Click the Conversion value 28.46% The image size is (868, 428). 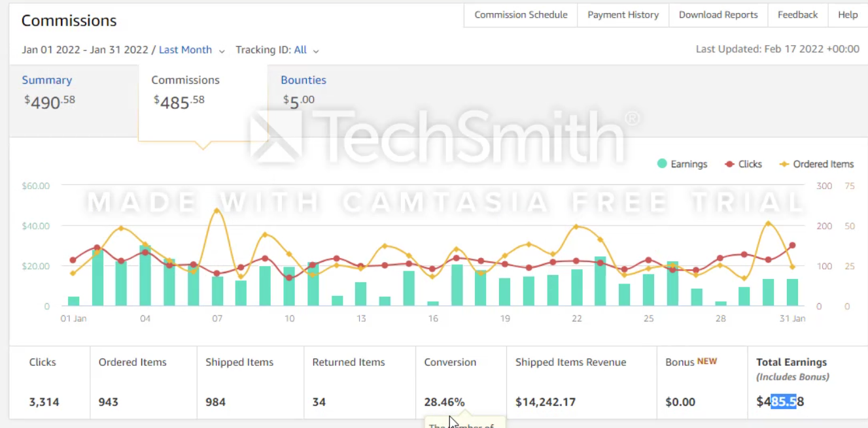(x=444, y=402)
